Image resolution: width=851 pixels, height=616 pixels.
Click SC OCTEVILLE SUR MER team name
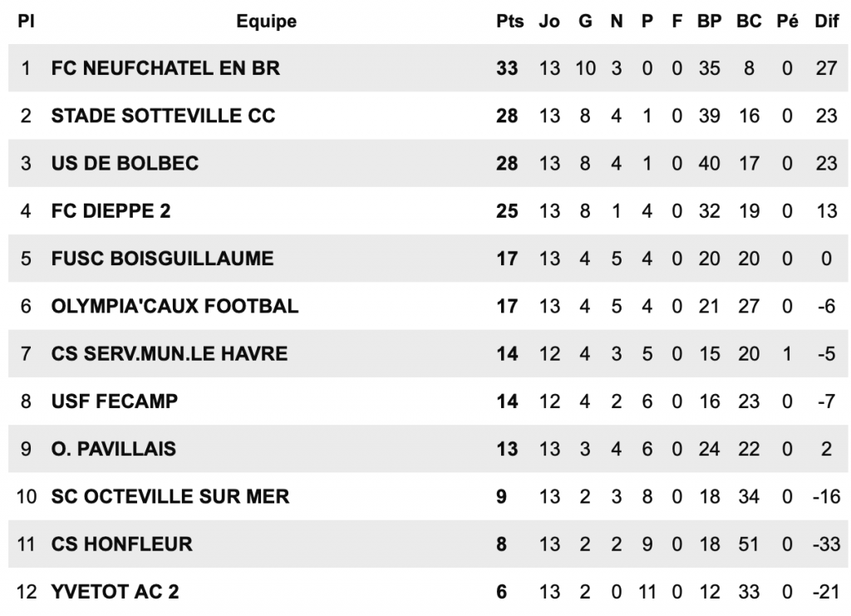pos(170,497)
